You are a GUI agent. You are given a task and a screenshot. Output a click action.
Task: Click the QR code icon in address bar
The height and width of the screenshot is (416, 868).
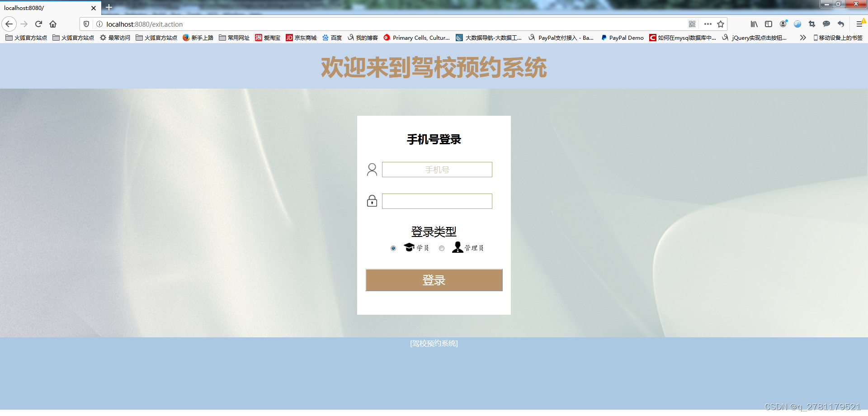coord(692,24)
